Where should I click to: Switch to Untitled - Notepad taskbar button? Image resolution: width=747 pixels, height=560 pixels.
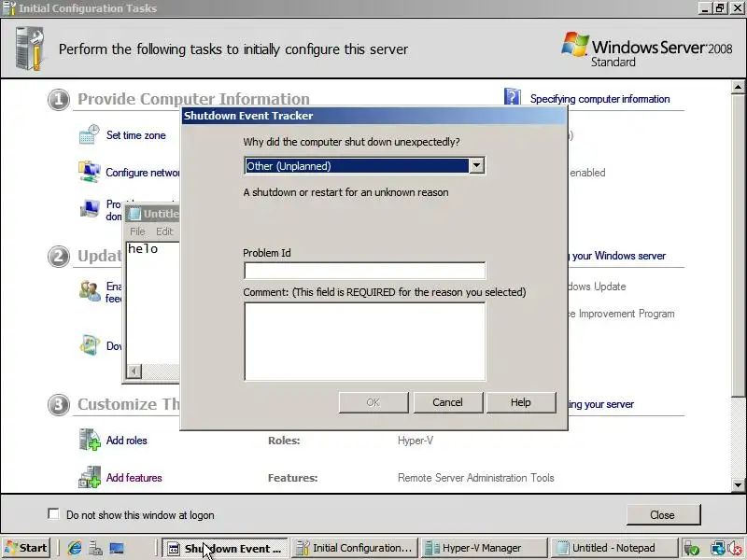[614, 548]
